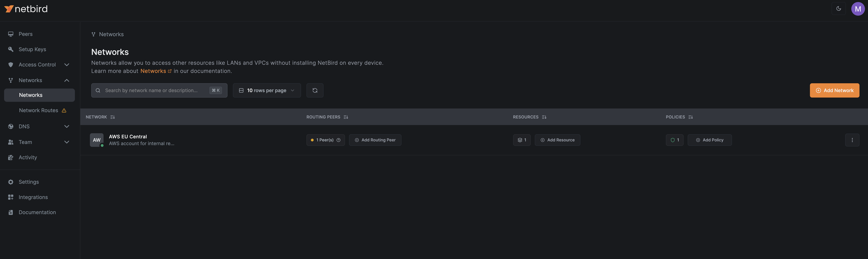This screenshot has width=868, height=259.
Task: Go to Peers page
Action: click(x=26, y=34)
